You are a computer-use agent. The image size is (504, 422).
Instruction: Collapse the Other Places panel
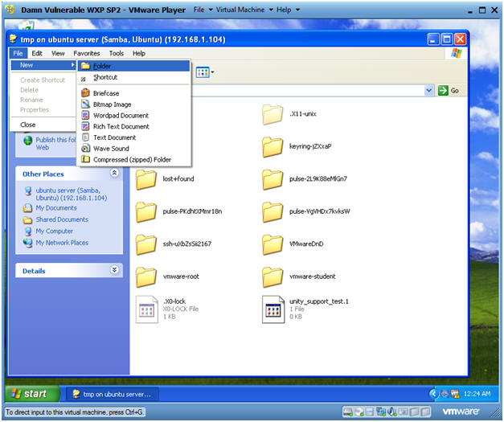pos(114,174)
